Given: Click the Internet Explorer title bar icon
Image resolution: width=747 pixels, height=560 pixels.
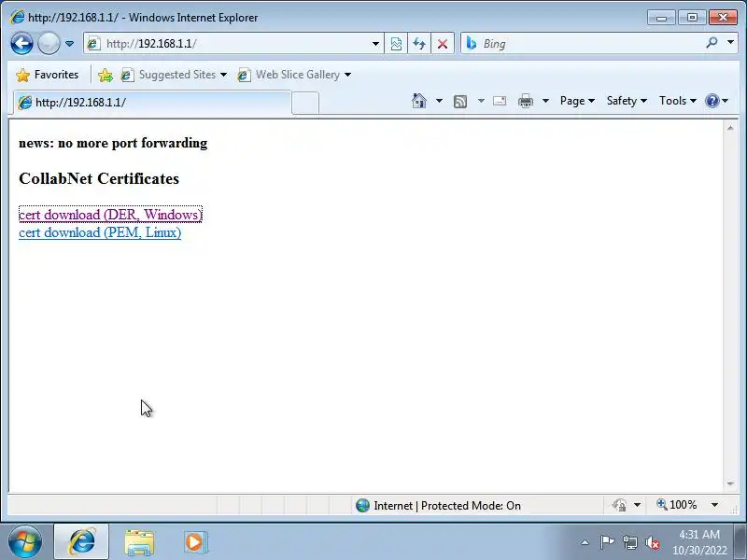Looking at the screenshot, I should point(17,17).
